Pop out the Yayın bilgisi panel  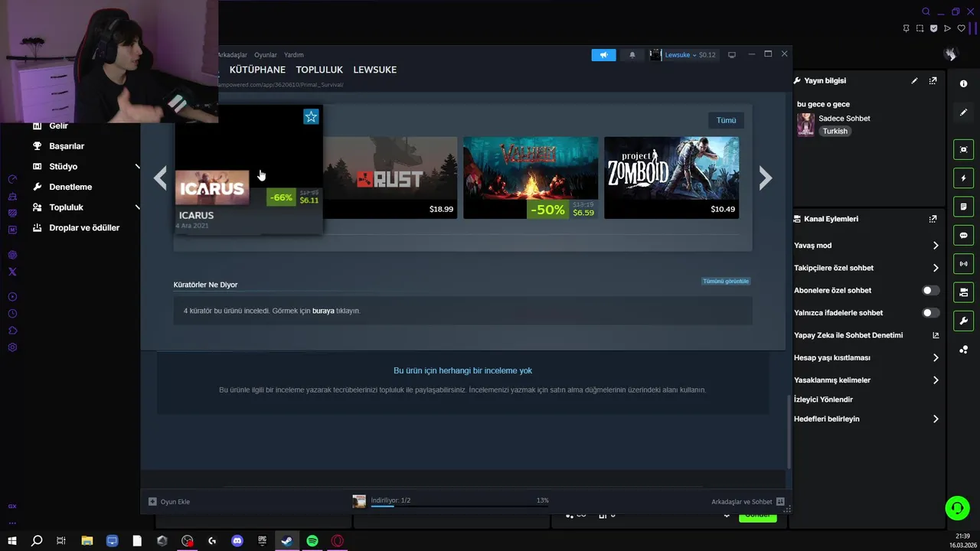click(933, 80)
